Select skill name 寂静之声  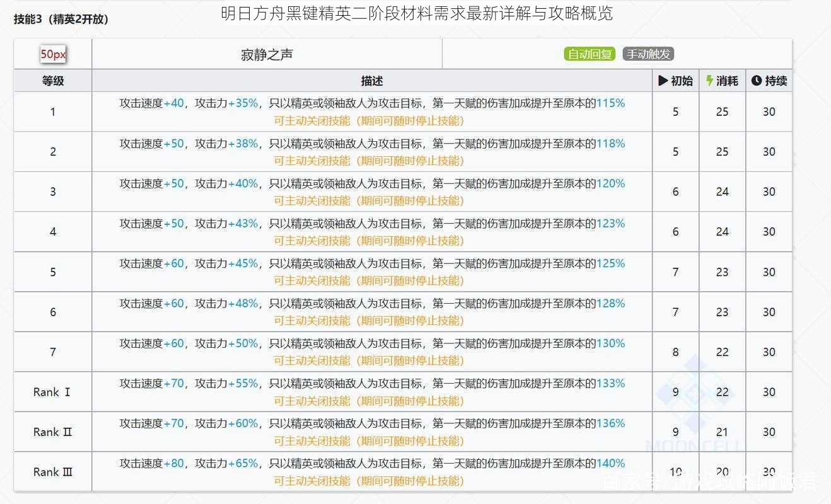(x=267, y=55)
